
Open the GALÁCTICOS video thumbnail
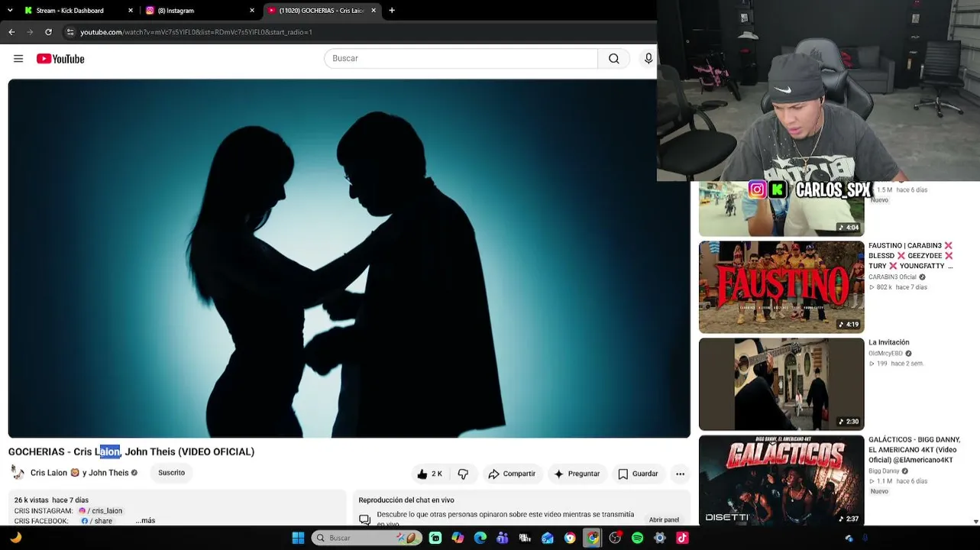[781, 480]
